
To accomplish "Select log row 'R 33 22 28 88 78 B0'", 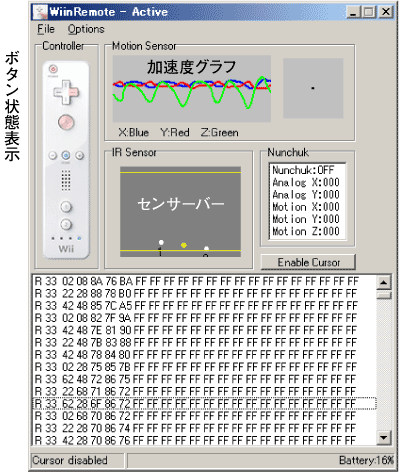I will (204, 294).
